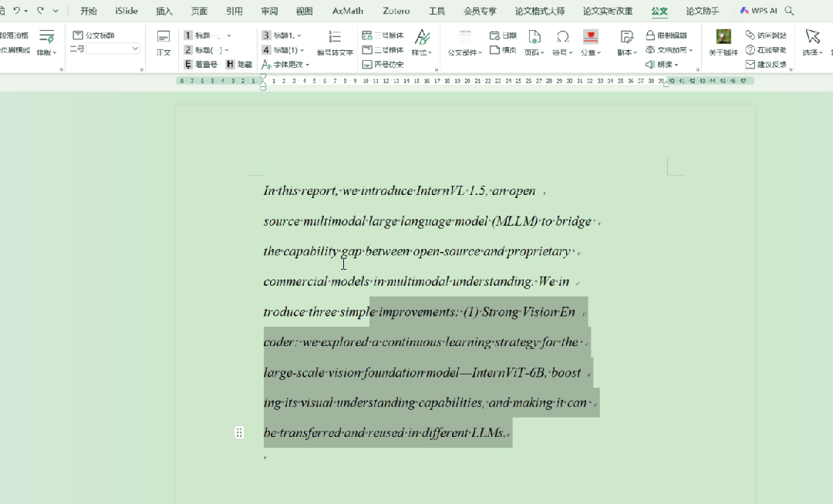Switch to the 论文实时改重 tab
833x504 pixels.
[608, 11]
